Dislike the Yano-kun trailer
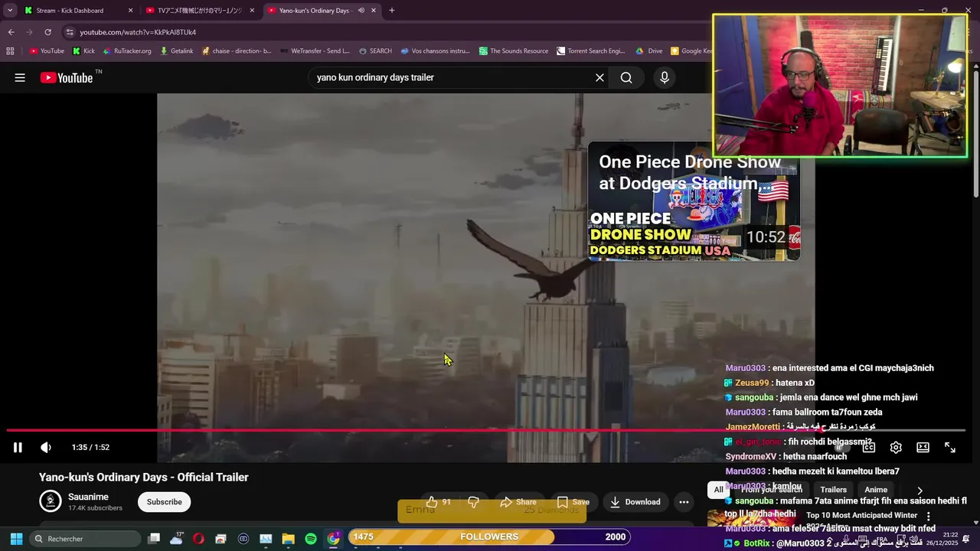This screenshot has height=551, width=980. [x=473, y=502]
